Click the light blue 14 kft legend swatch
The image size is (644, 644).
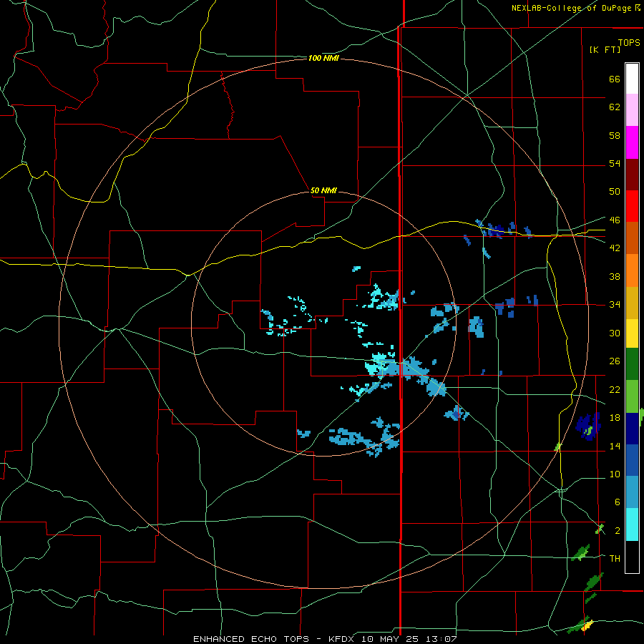tap(632, 492)
